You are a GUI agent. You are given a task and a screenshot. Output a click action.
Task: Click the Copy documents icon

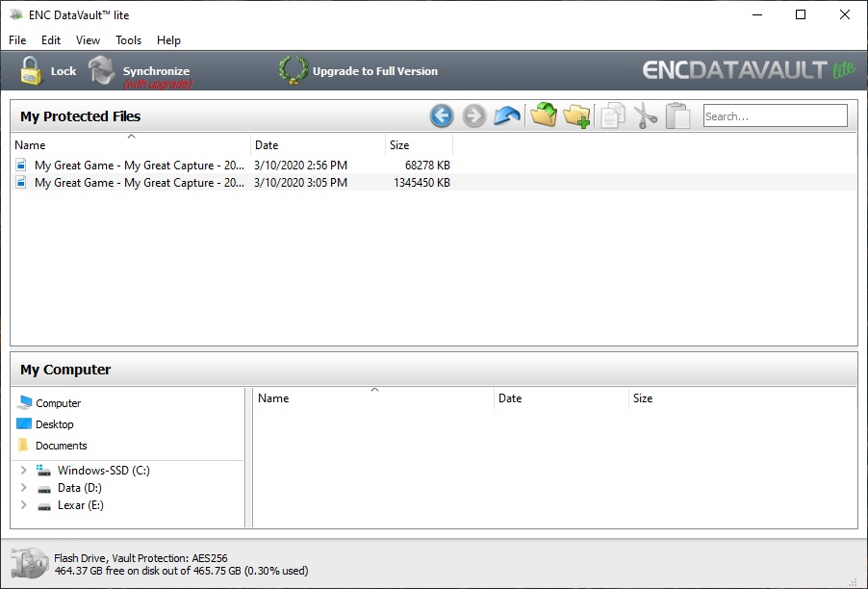click(x=613, y=115)
